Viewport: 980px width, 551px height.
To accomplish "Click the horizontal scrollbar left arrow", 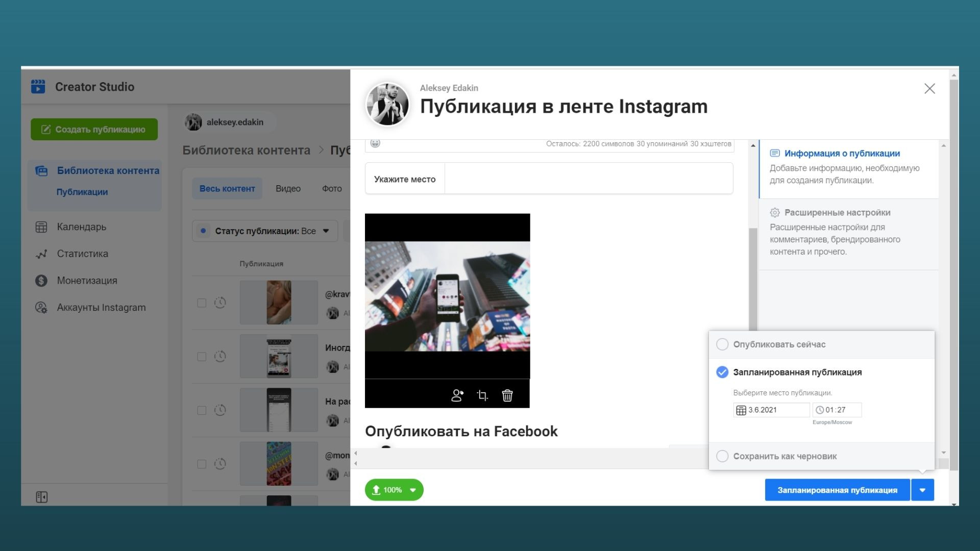I will pyautogui.click(x=356, y=454).
